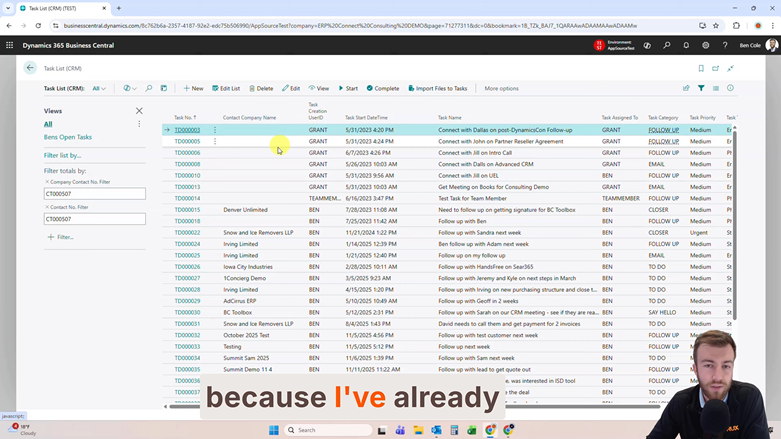
Task: Select Bens Open Tasks view
Action: coord(68,137)
